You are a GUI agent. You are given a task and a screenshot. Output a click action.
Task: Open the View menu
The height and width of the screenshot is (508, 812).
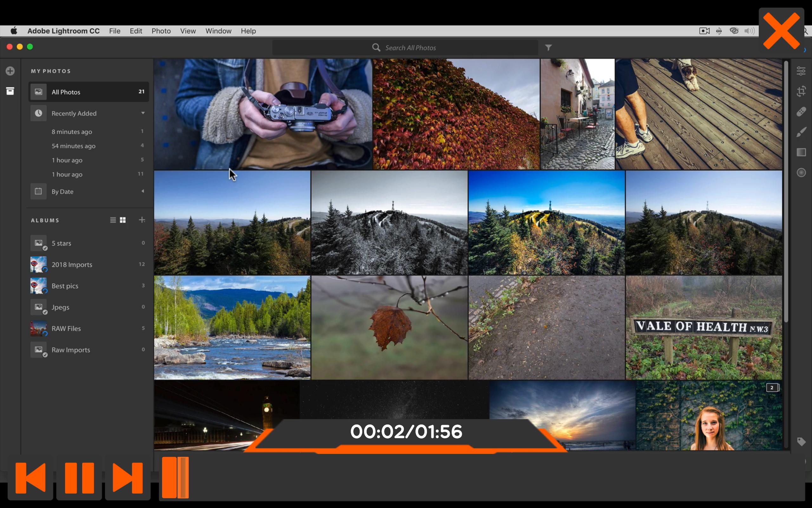pyautogui.click(x=188, y=31)
